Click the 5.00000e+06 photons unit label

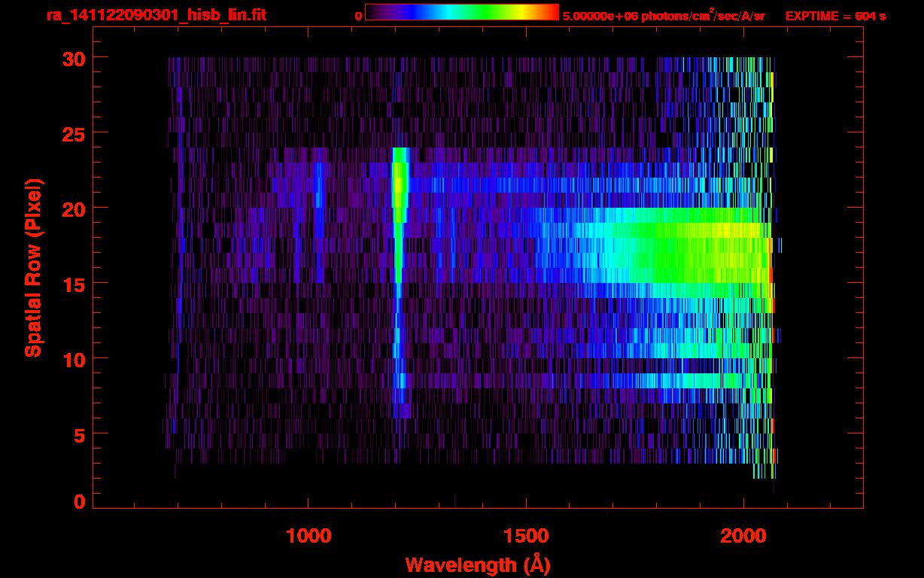664,15
